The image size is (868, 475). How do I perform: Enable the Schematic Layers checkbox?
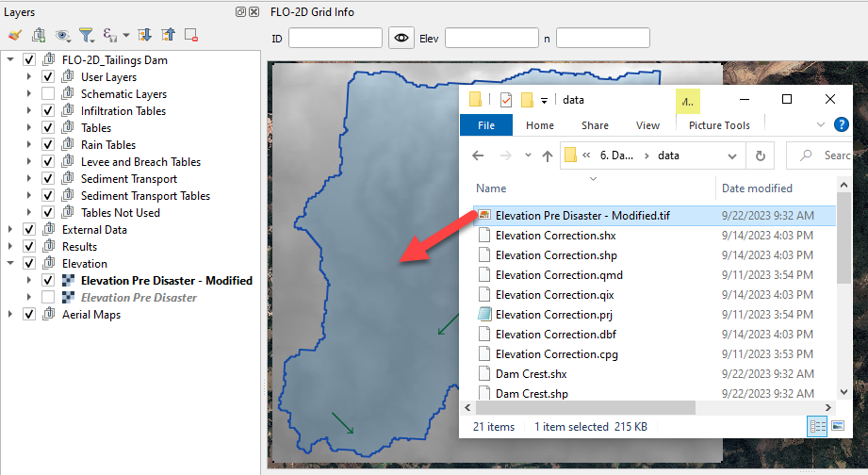pos(47,94)
